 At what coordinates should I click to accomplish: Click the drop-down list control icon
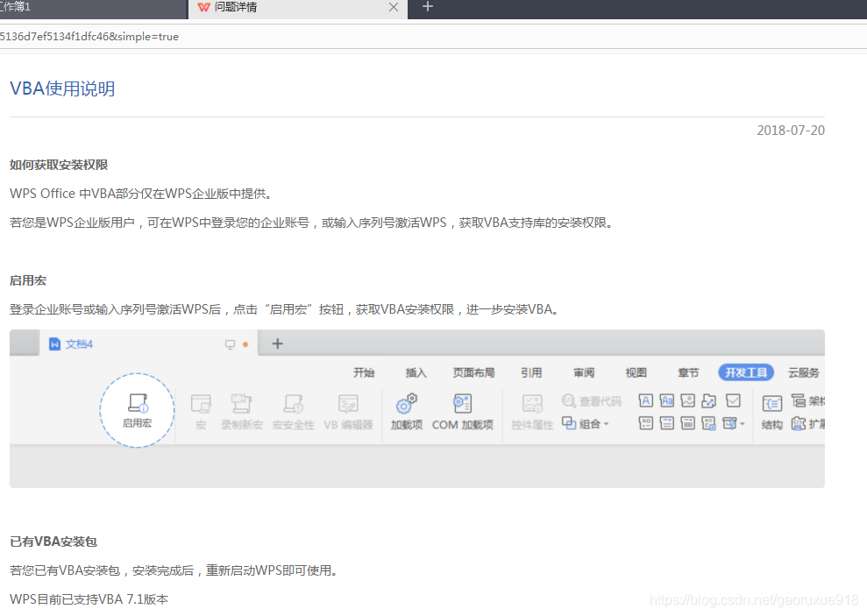(x=667, y=424)
